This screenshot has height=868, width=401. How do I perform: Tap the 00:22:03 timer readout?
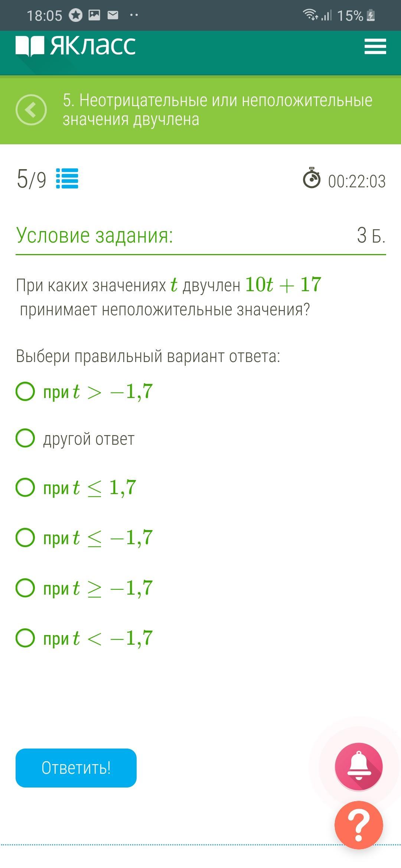[356, 181]
